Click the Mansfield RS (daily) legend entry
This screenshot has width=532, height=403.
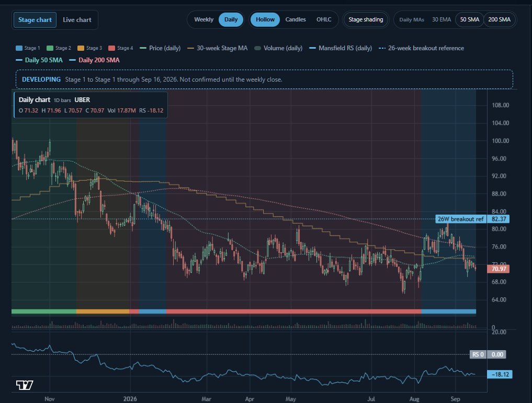pyautogui.click(x=341, y=48)
